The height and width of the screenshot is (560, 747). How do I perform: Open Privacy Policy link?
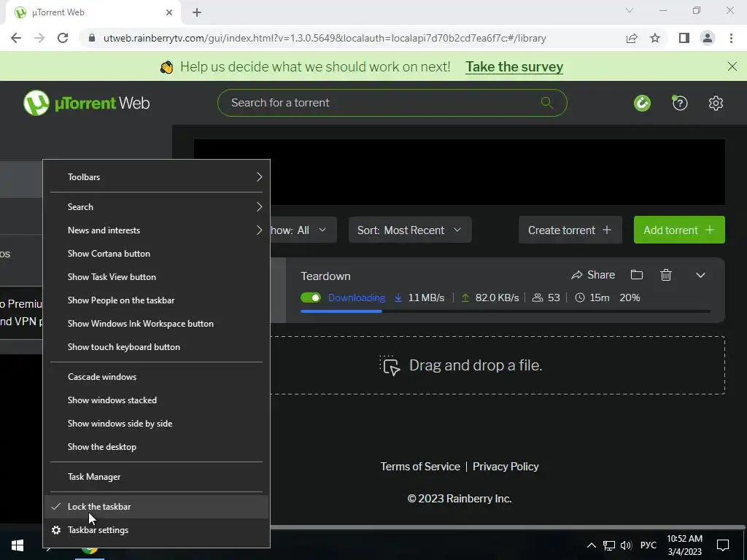(506, 467)
